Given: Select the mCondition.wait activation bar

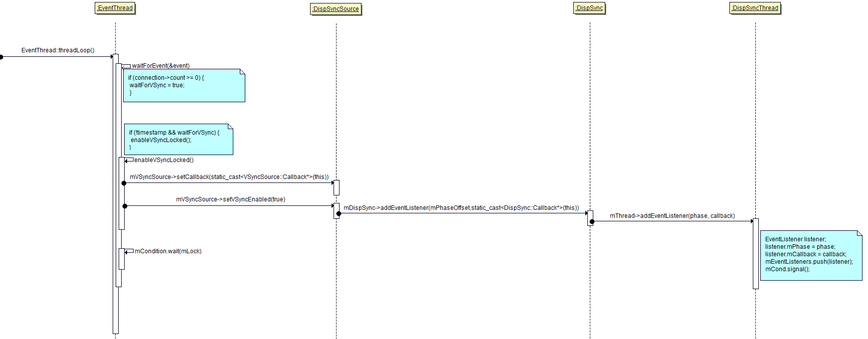Looking at the screenshot, I should point(122,259).
